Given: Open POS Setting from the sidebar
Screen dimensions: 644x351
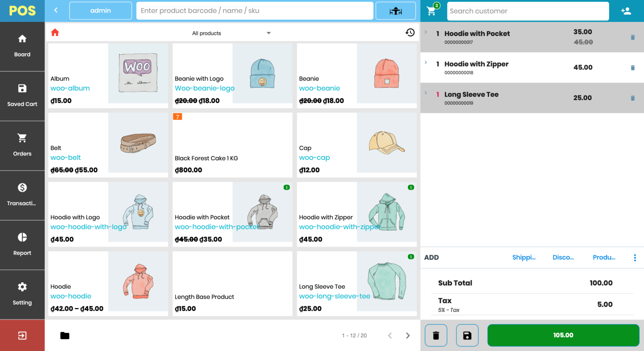Looking at the screenshot, I should (22, 294).
